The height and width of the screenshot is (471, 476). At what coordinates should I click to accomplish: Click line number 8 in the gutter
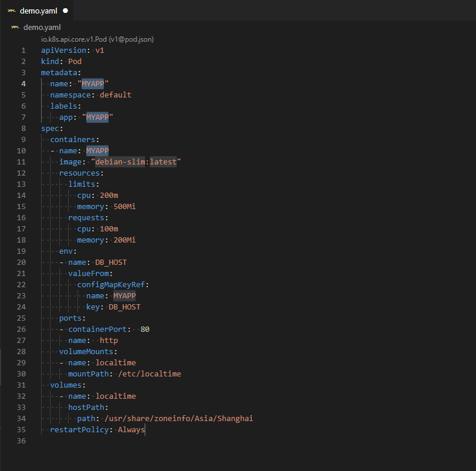click(x=23, y=128)
